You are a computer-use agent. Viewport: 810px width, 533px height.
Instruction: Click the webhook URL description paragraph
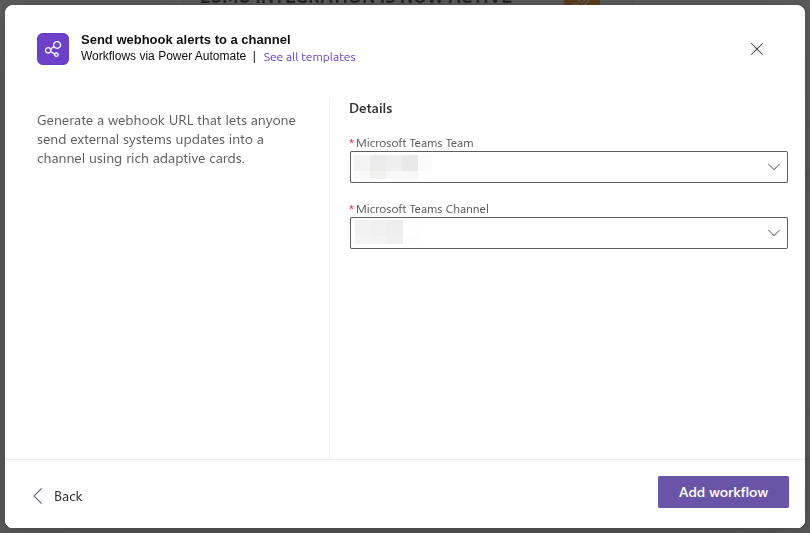[x=166, y=139]
